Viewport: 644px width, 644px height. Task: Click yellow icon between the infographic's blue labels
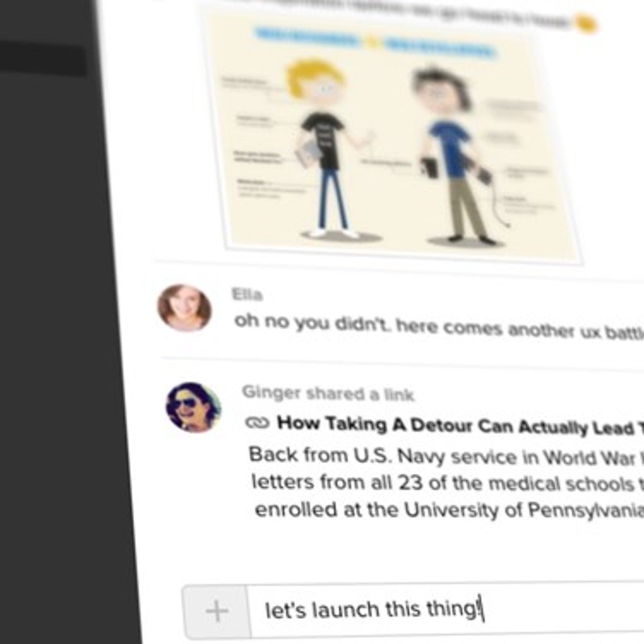point(372,43)
